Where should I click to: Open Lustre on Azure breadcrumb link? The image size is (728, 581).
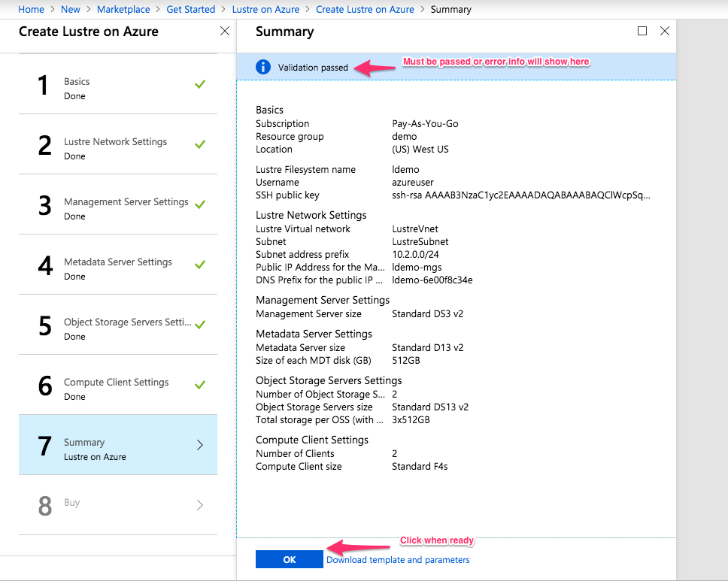click(x=265, y=9)
